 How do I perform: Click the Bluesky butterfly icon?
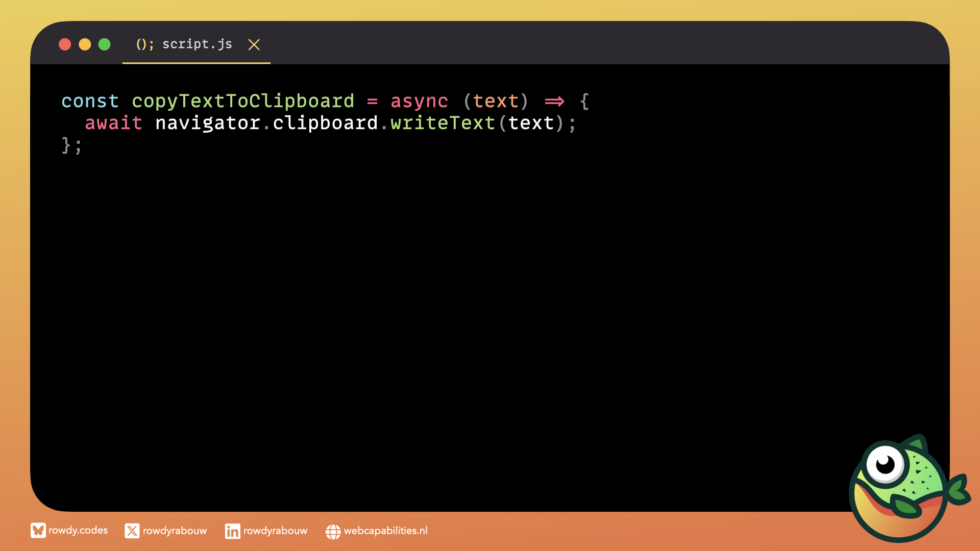click(38, 531)
